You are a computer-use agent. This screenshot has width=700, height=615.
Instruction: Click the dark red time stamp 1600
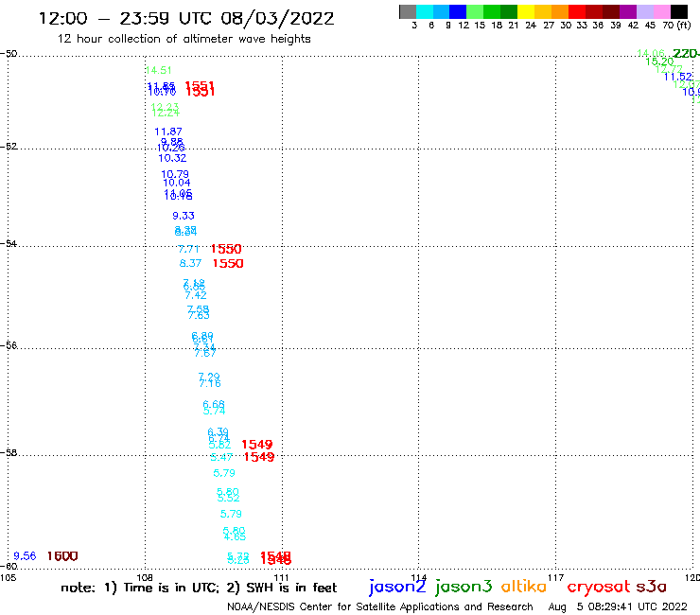pyautogui.click(x=62, y=556)
